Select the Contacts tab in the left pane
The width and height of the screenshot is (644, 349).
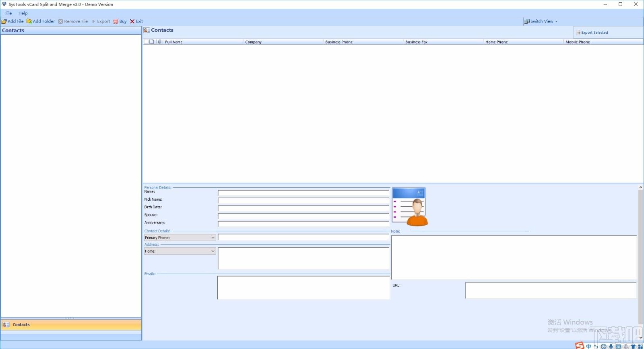(x=71, y=324)
